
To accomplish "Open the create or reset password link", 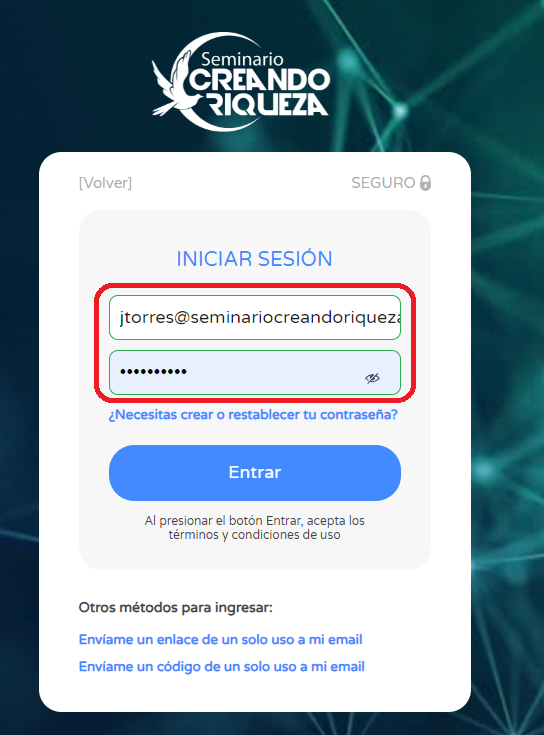I will tap(253, 415).
